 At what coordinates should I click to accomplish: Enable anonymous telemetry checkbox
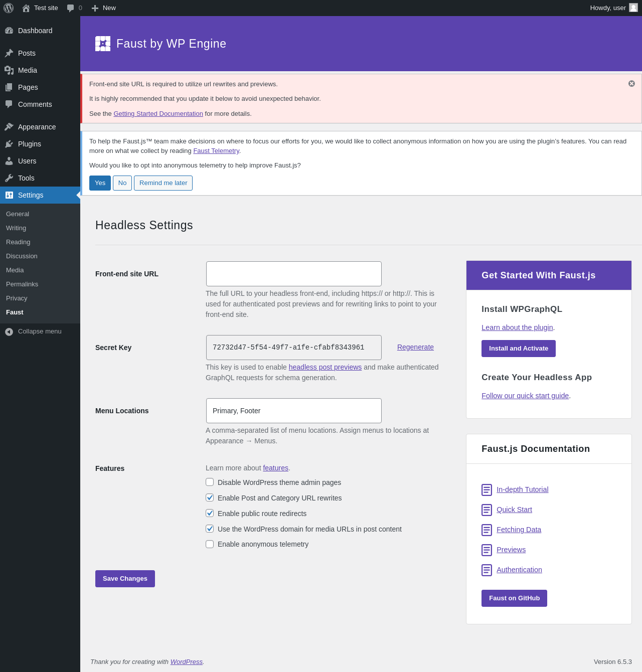pyautogui.click(x=210, y=544)
